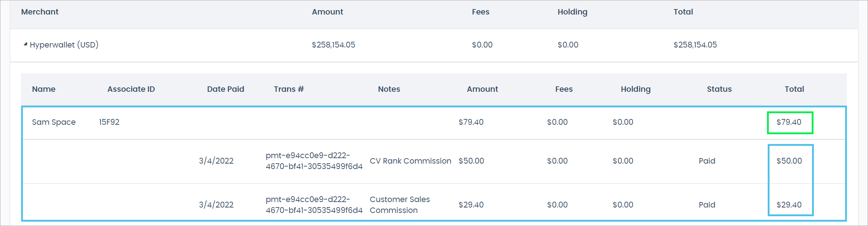Click the Status column header
Screen dimensions: 868x226
(x=719, y=89)
